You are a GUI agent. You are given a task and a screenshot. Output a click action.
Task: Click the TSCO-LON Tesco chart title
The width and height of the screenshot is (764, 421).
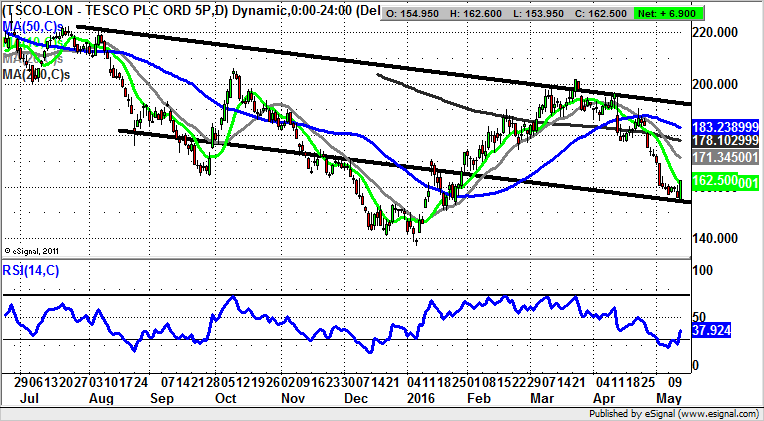click(x=190, y=12)
